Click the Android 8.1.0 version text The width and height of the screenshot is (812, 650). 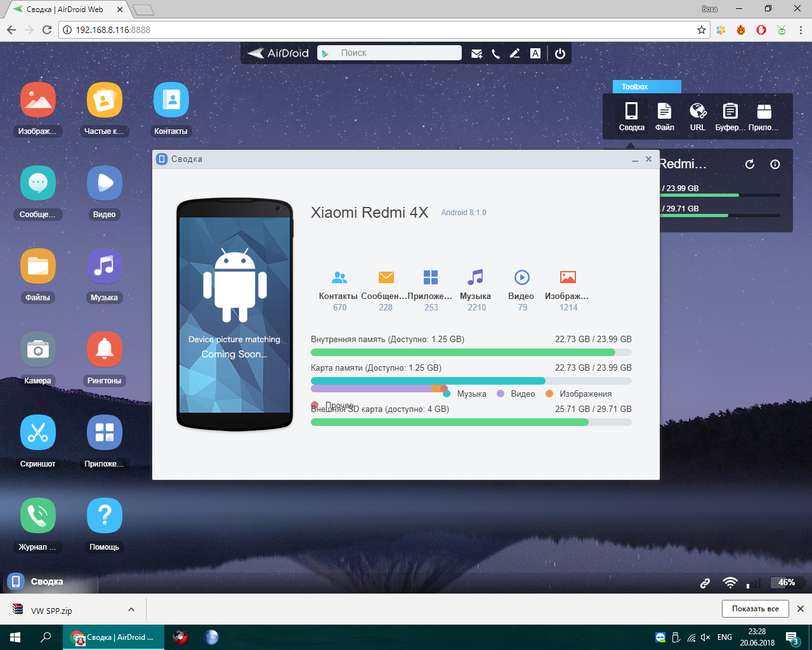[464, 213]
